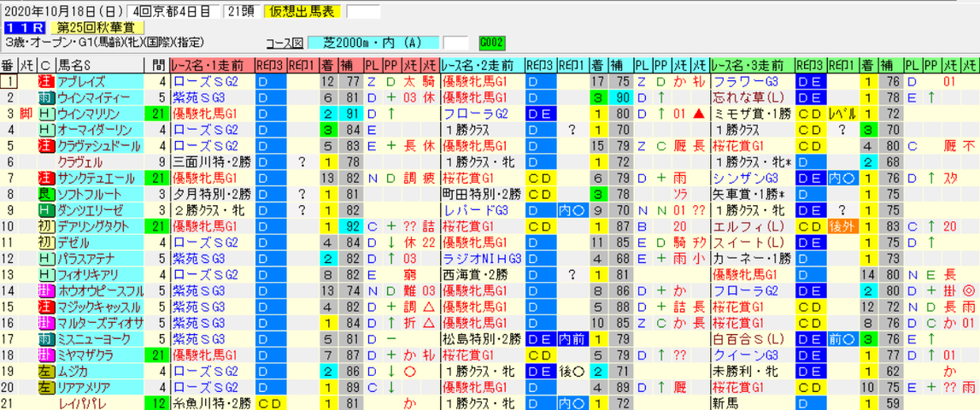
Task: Click the 左 mark icon beside ムジカ
Action: [45, 370]
